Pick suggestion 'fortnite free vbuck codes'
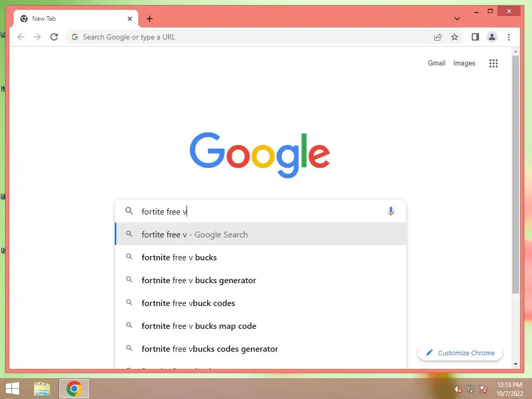 pyautogui.click(x=261, y=303)
